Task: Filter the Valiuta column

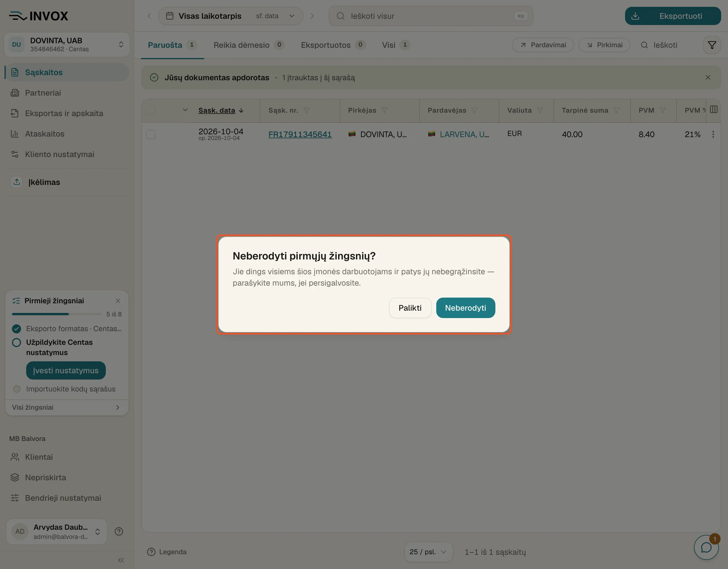Action: click(x=540, y=110)
